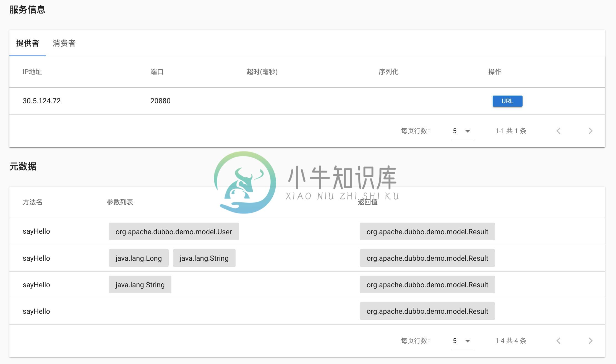The height and width of the screenshot is (364, 616).
Task: Click the java.lang.String chip in single-parameter row
Action: coord(140,285)
